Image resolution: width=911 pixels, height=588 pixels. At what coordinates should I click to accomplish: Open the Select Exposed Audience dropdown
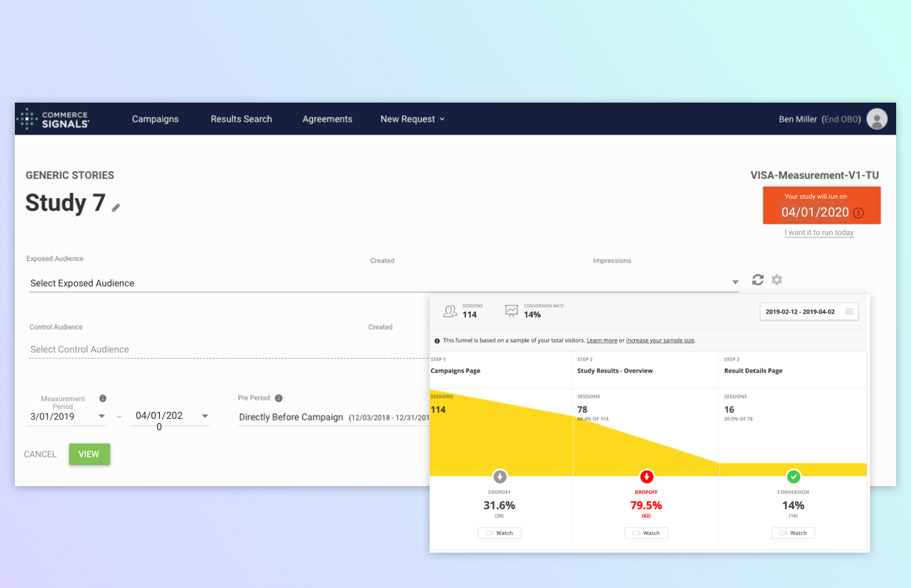tap(384, 283)
